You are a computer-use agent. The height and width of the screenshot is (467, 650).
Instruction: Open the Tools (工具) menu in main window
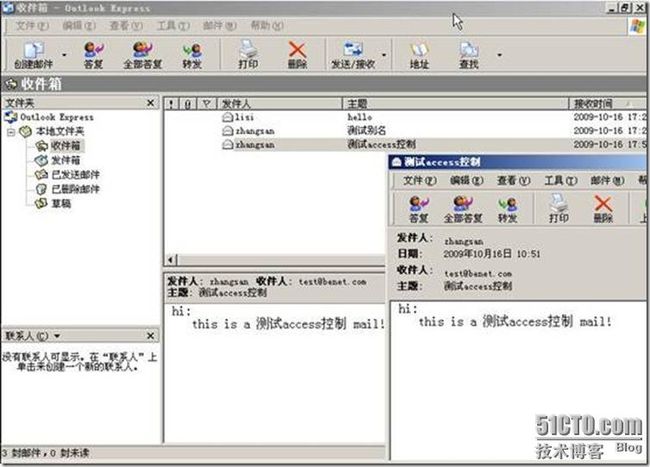pos(173,26)
